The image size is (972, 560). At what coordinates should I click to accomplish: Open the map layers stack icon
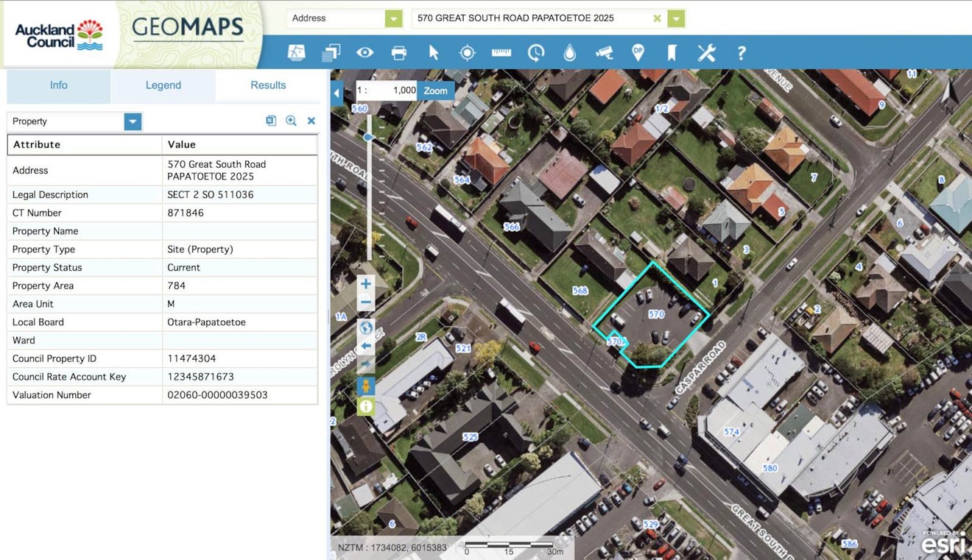click(331, 52)
